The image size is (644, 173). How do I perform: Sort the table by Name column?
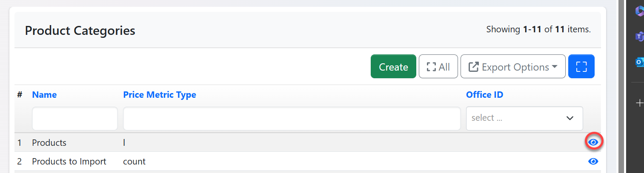pos(44,95)
